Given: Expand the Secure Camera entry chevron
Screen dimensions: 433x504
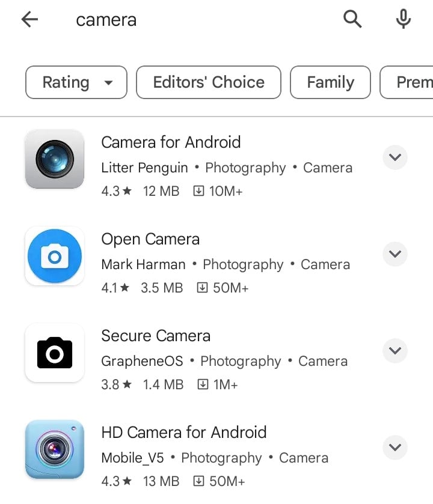Looking at the screenshot, I should pos(395,350).
